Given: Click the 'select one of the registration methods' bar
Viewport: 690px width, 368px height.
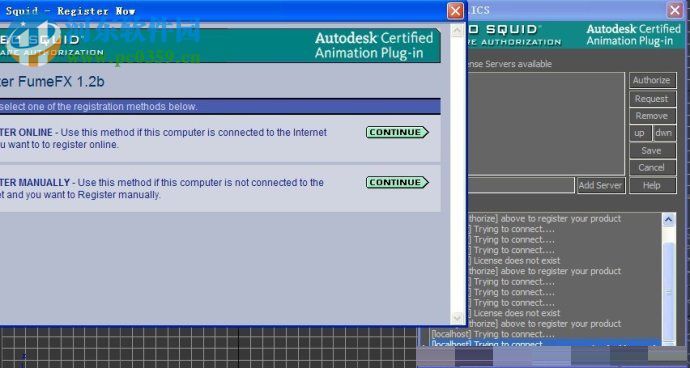Looking at the screenshot, I should (220, 107).
